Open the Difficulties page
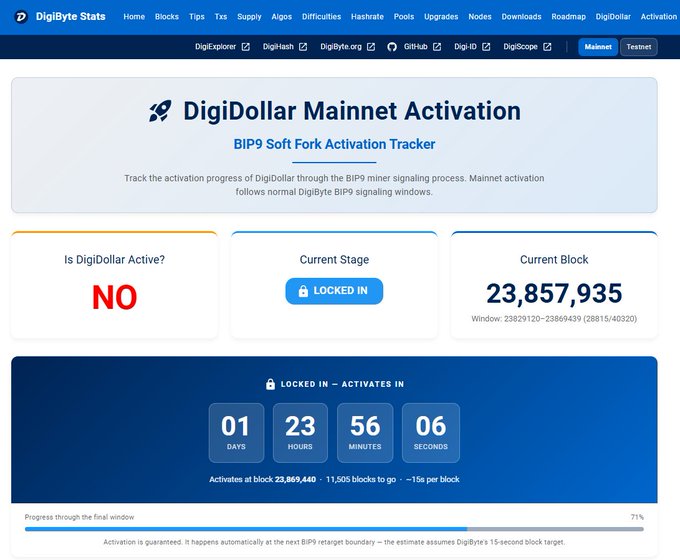The height and width of the screenshot is (560, 680). coord(321,17)
